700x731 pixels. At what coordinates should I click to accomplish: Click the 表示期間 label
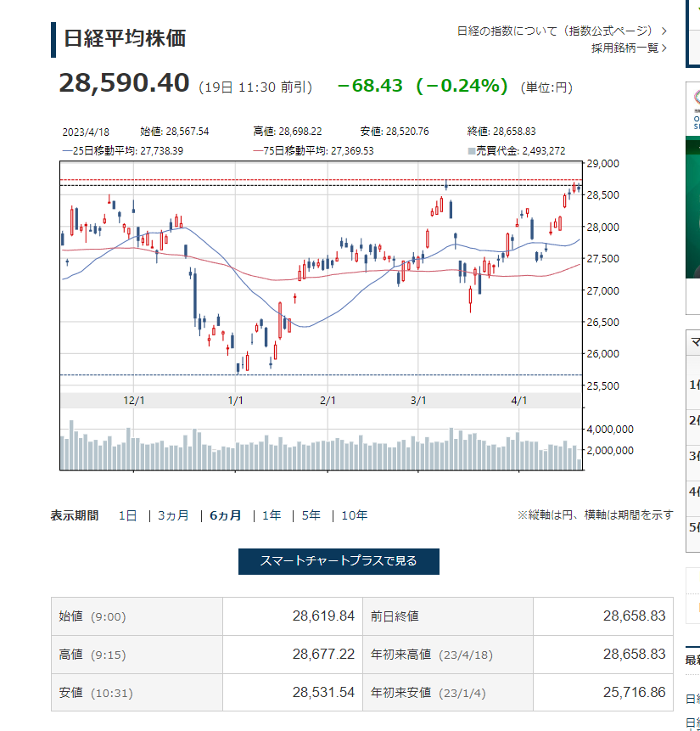click(x=75, y=515)
